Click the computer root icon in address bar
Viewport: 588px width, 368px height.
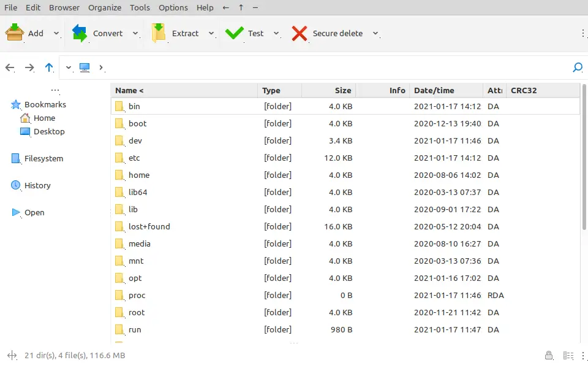[x=85, y=67]
